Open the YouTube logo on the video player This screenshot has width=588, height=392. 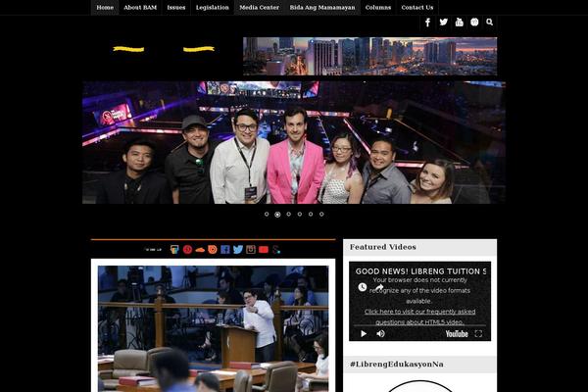click(x=457, y=333)
